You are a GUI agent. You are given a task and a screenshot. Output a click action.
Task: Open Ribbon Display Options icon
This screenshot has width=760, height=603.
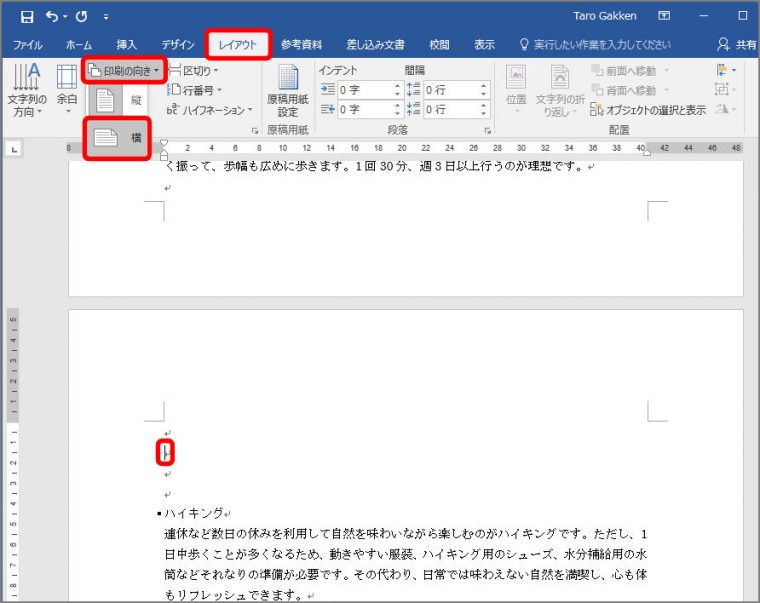tap(664, 16)
